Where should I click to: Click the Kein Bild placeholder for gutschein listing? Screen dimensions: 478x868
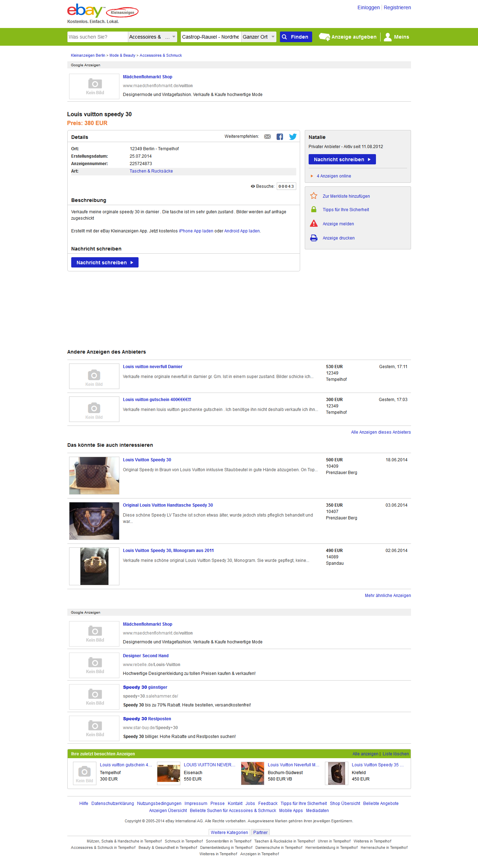click(94, 409)
